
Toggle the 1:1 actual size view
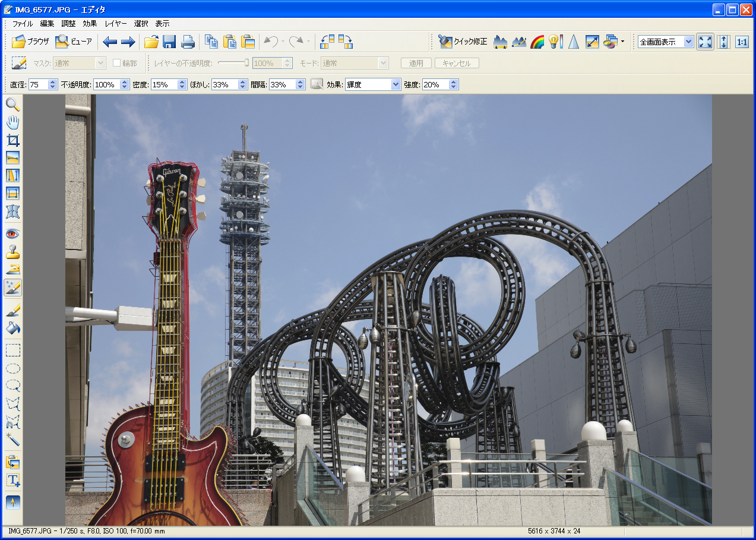[x=742, y=42]
